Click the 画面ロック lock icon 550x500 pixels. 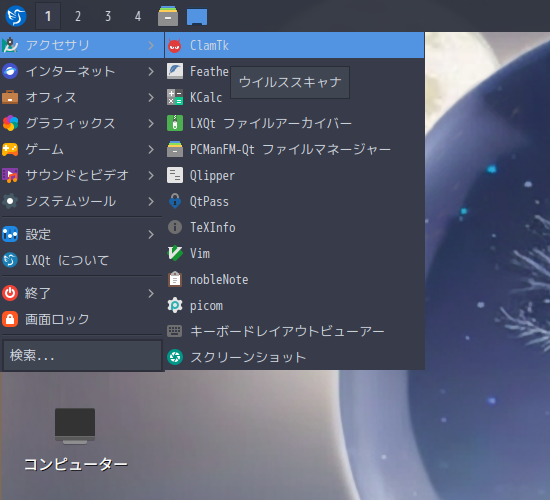click(x=10, y=319)
